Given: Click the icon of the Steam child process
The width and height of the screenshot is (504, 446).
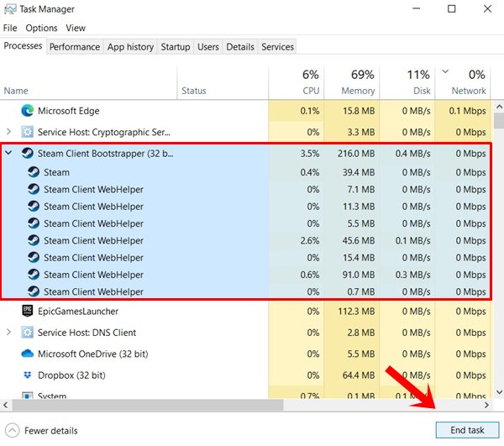Looking at the screenshot, I should point(34,172).
